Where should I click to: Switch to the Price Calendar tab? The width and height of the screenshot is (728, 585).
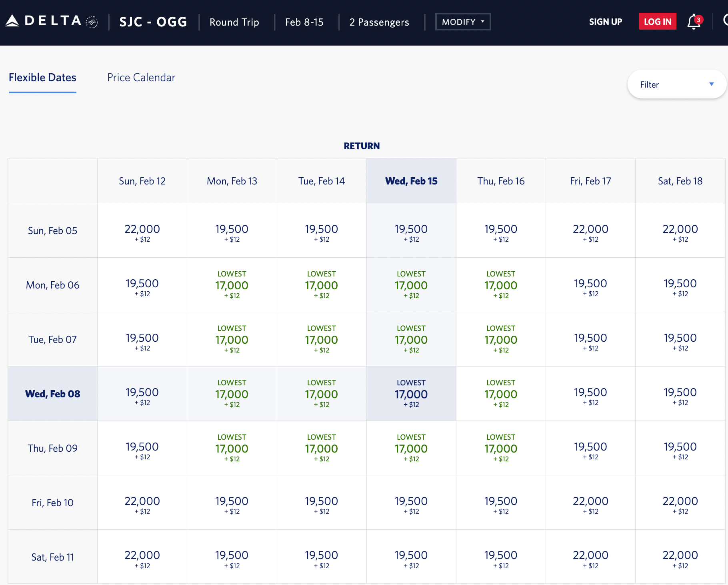[141, 78]
